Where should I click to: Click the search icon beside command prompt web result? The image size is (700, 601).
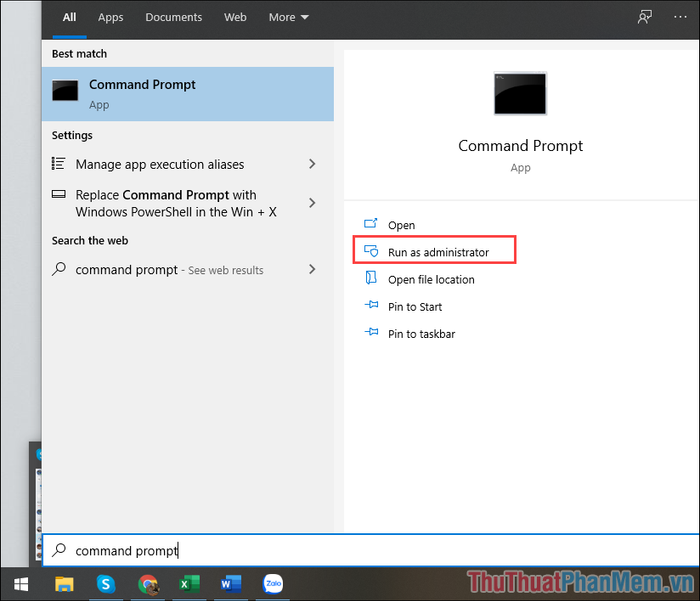pos(58,269)
